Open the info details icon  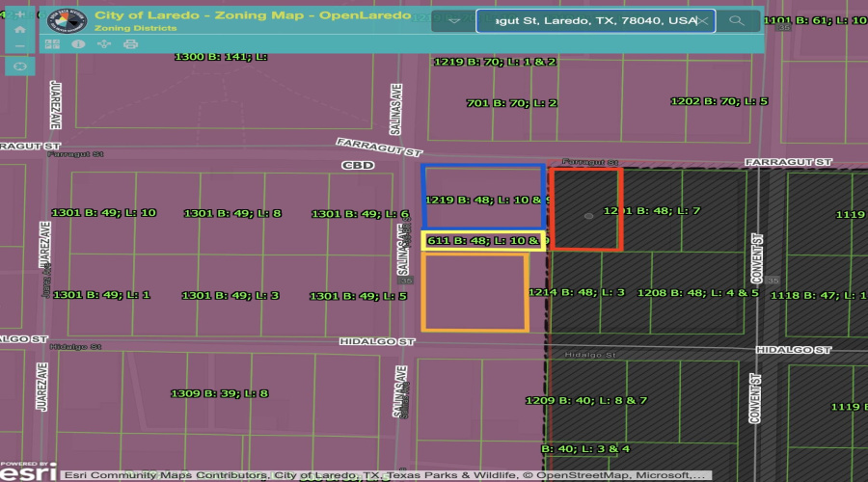click(78, 44)
